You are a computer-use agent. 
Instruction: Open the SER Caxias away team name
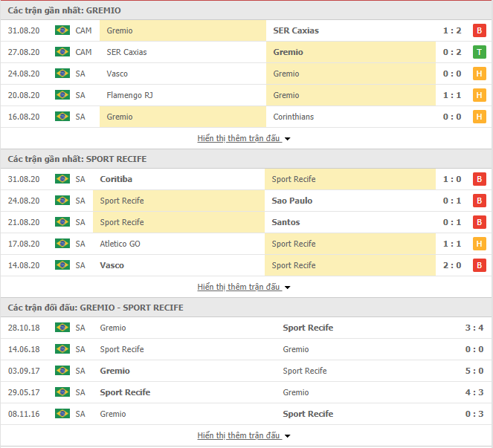pos(296,30)
